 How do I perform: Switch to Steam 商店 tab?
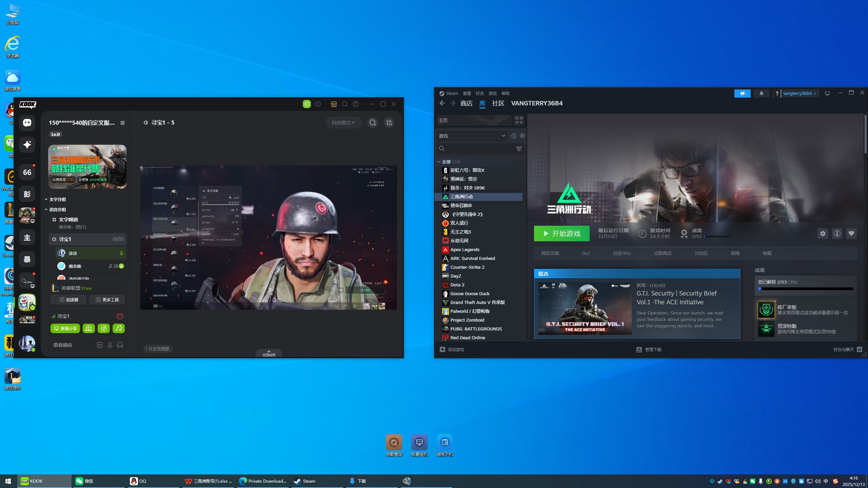(x=466, y=103)
